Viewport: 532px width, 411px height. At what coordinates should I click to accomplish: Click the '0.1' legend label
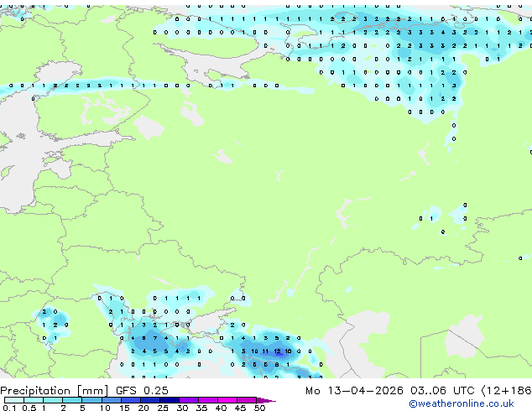pos(9,408)
